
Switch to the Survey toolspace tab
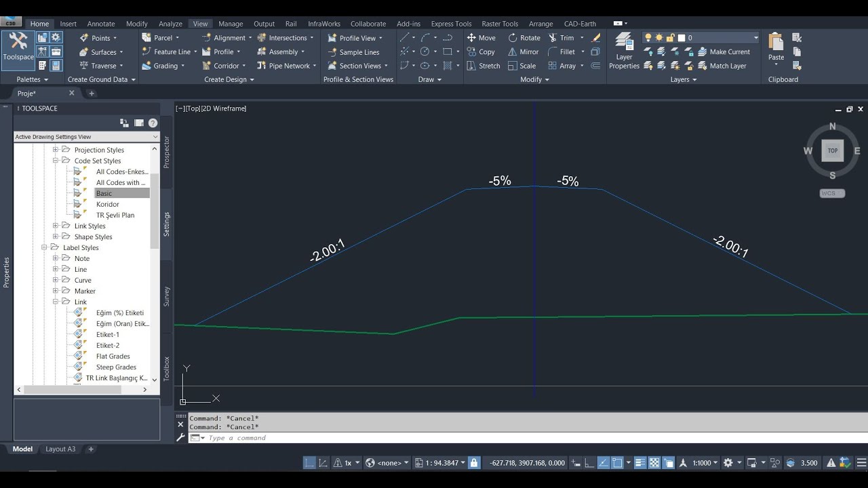click(x=166, y=296)
